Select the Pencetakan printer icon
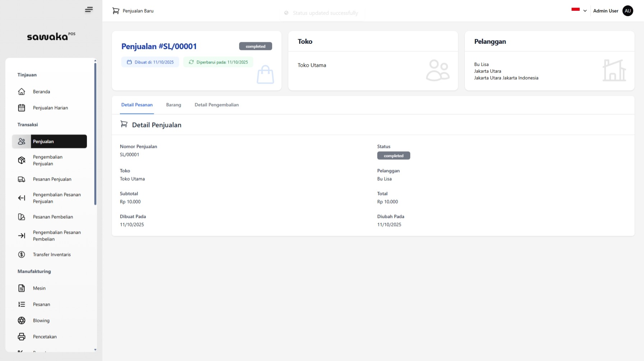The height and width of the screenshot is (361, 644). [x=22, y=337]
